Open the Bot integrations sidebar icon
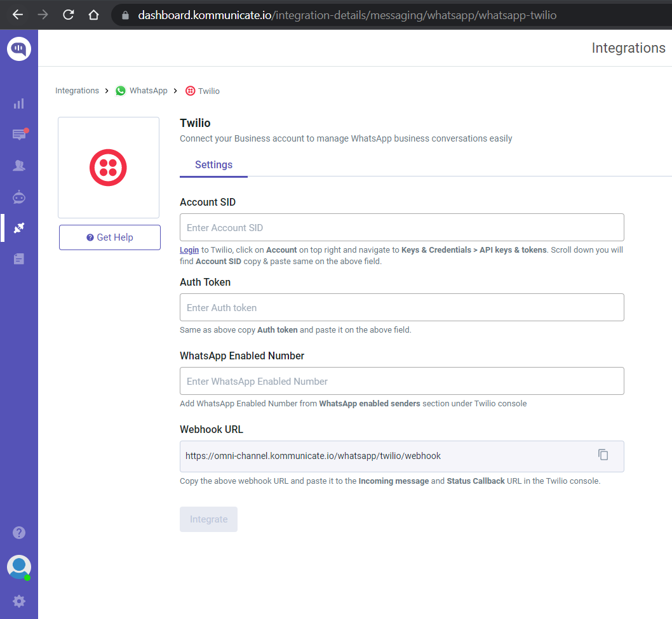 [19, 197]
